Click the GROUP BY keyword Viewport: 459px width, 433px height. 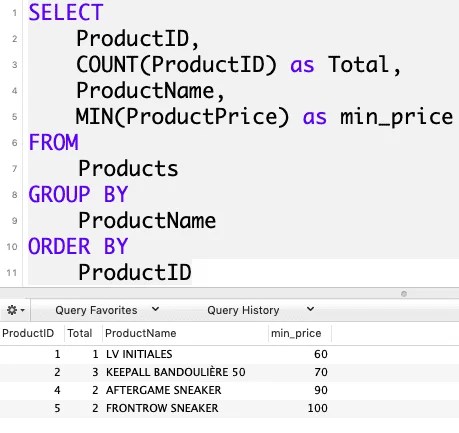click(x=78, y=194)
